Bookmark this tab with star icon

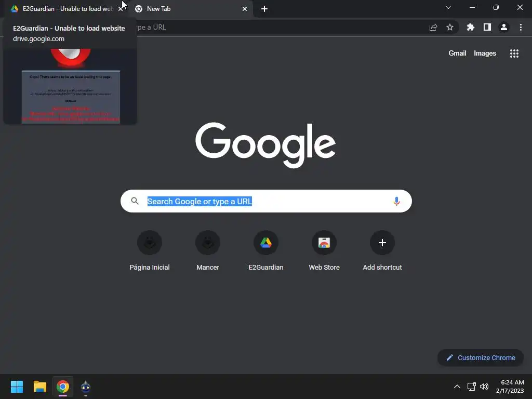click(x=450, y=28)
